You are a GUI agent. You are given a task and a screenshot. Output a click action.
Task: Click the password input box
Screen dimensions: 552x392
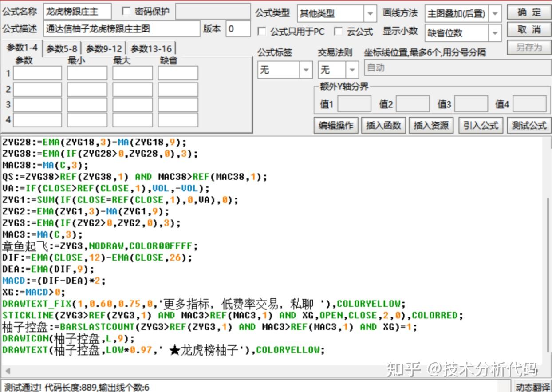point(213,12)
